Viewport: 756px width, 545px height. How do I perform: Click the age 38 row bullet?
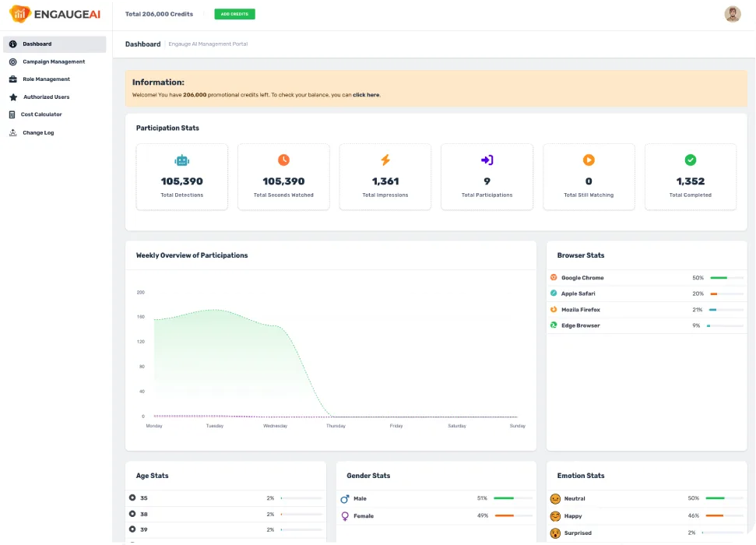pyautogui.click(x=132, y=514)
